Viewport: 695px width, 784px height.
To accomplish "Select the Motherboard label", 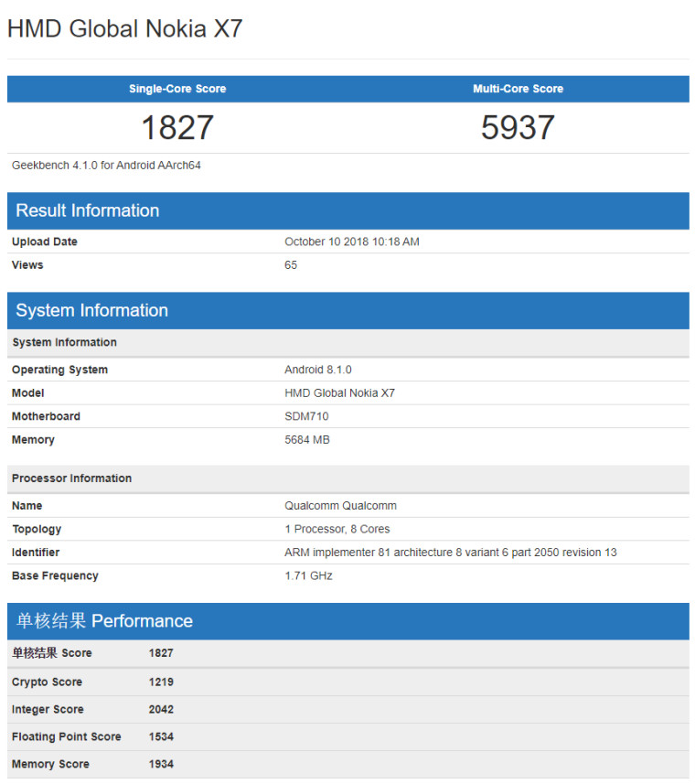I will (x=46, y=416).
